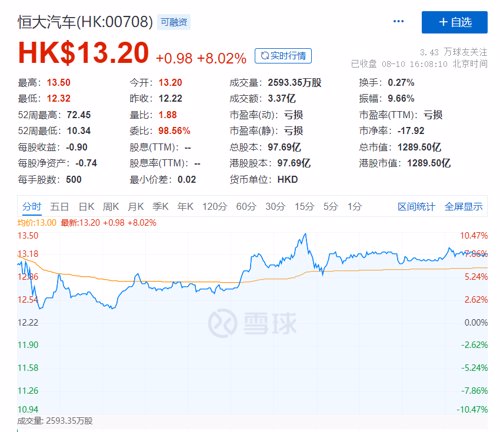
Task: Open 全屏显示 fullscreen chart view
Action: coord(463,207)
